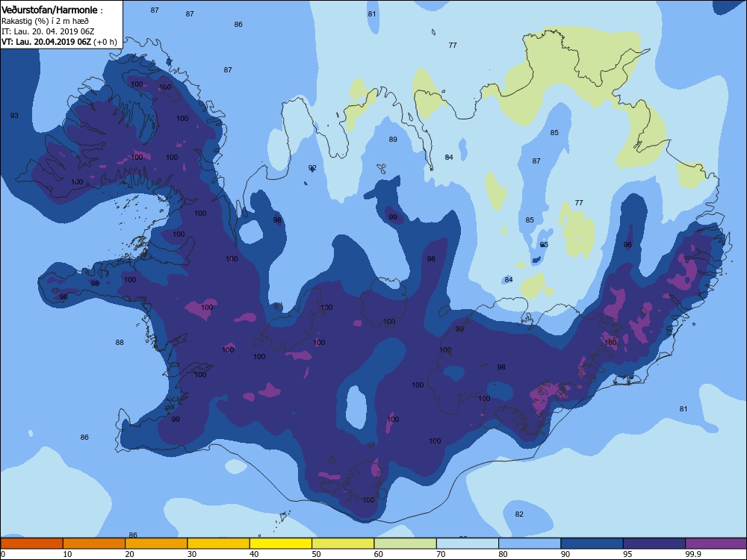Image resolution: width=747 pixels, height=560 pixels.
Task: Click the dark indigo 95–99.9 legend swatch
Action: pos(654,544)
